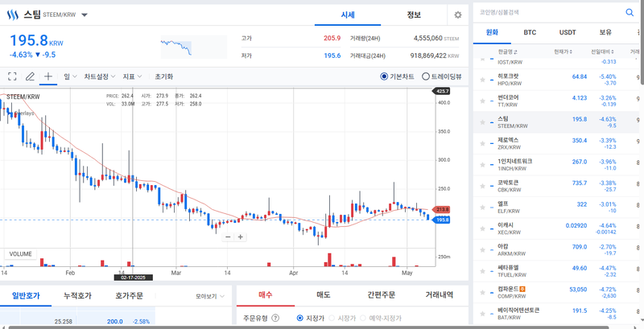The height and width of the screenshot is (329, 644).
Task: Favorite 스팀 with its star icon
Action: pos(482,122)
